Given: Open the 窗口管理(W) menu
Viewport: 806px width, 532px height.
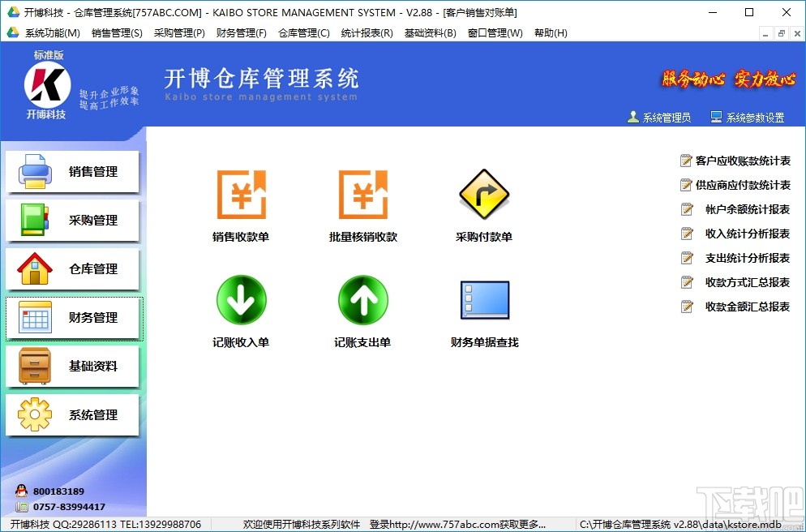Looking at the screenshot, I should point(497,32).
